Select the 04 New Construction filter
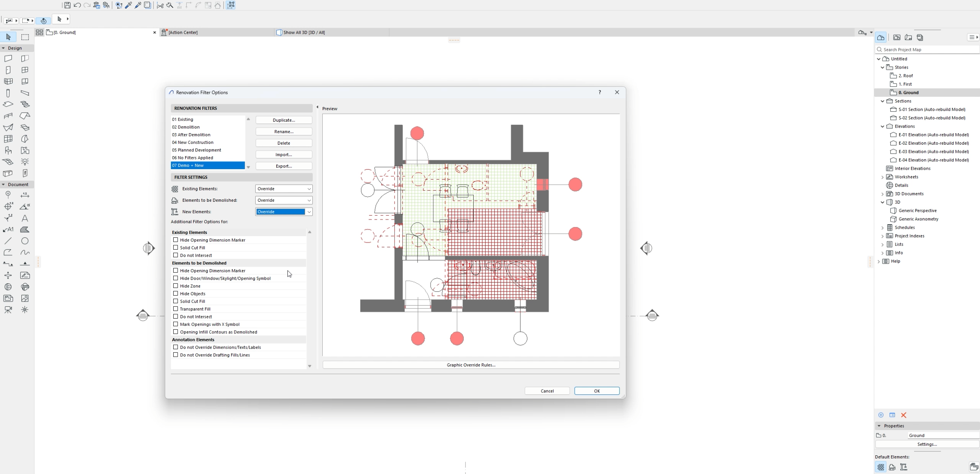980x474 pixels. [208, 142]
